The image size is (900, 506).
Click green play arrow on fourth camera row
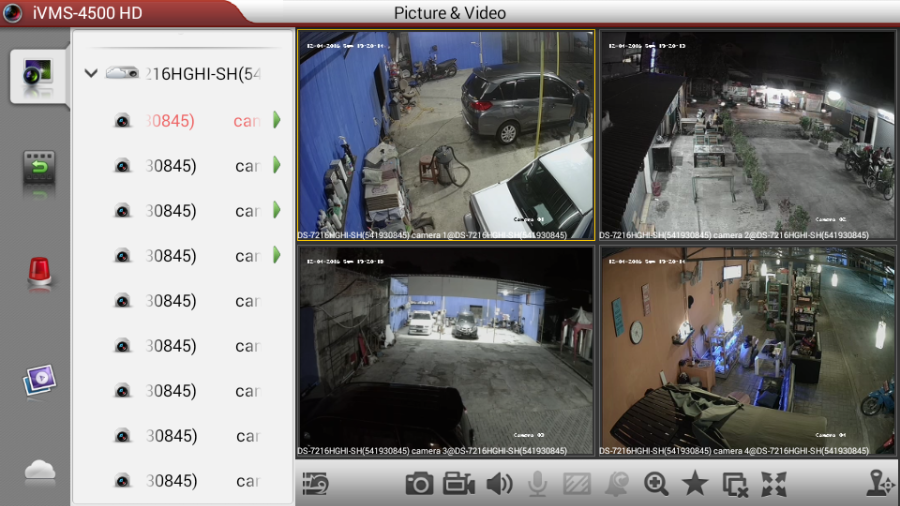coord(277,255)
